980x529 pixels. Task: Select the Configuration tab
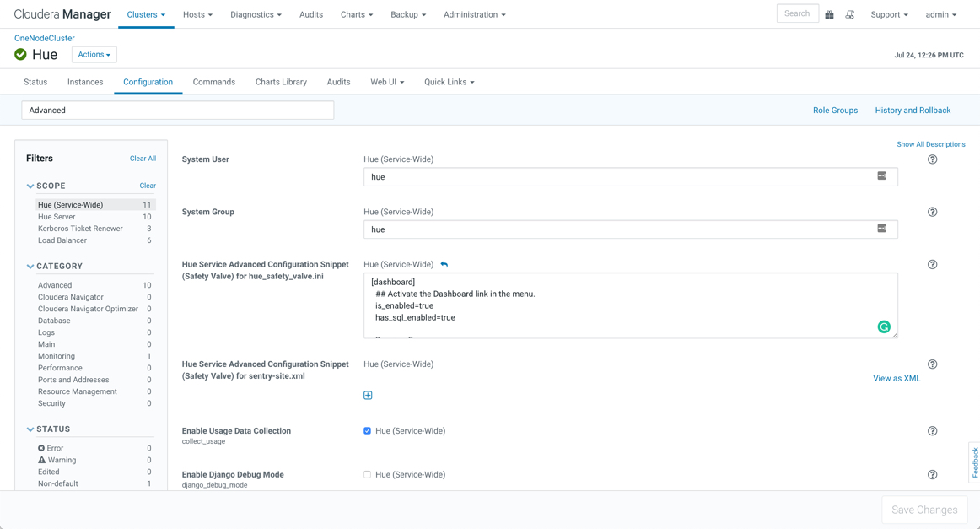pyautogui.click(x=148, y=82)
